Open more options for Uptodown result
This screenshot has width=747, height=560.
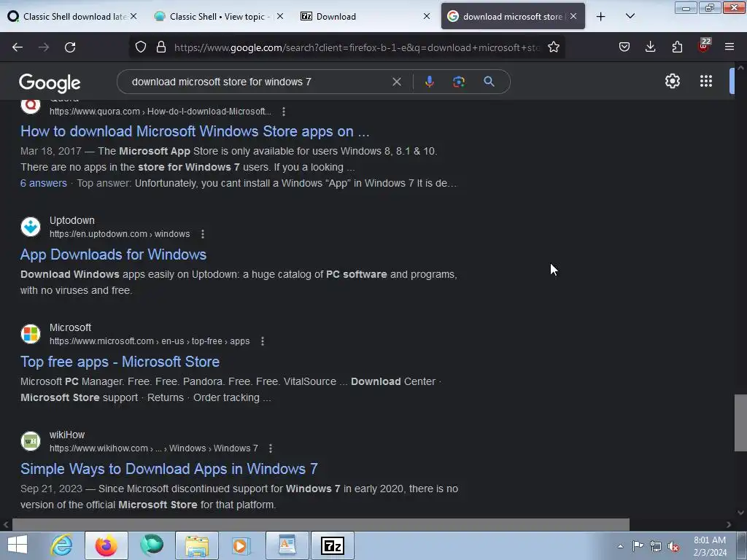click(x=203, y=234)
